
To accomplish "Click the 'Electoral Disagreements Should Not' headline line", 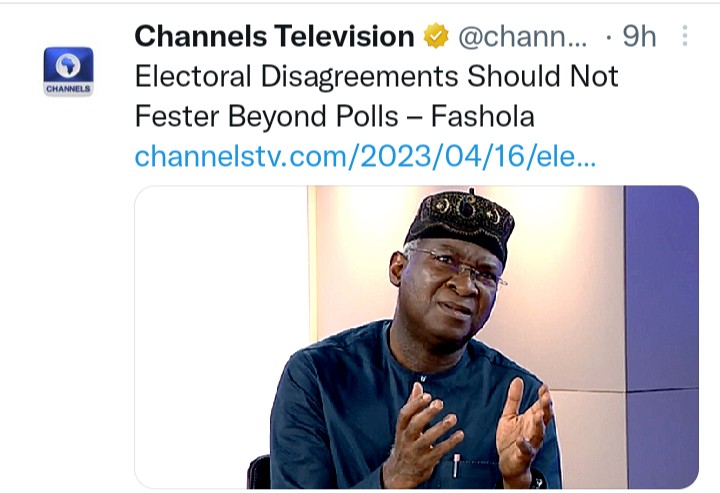I will [x=376, y=77].
